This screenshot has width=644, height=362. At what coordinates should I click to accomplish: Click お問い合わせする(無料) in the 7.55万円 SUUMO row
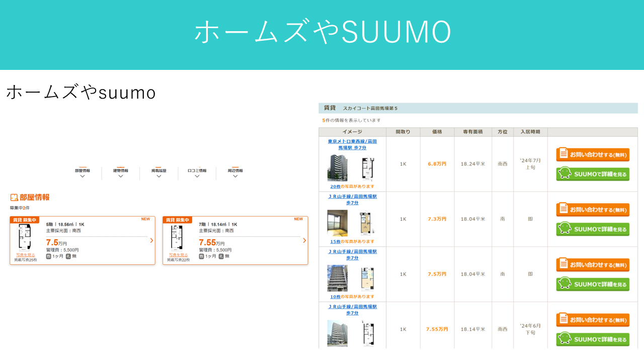pyautogui.click(x=593, y=320)
